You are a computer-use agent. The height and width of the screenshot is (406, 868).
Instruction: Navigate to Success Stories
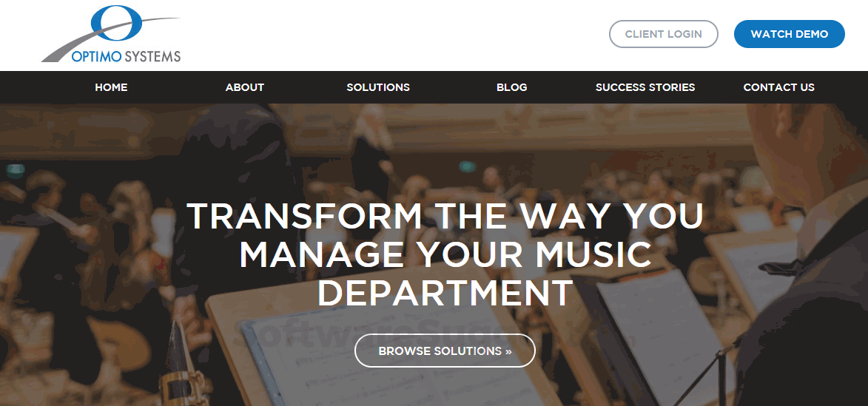click(645, 87)
